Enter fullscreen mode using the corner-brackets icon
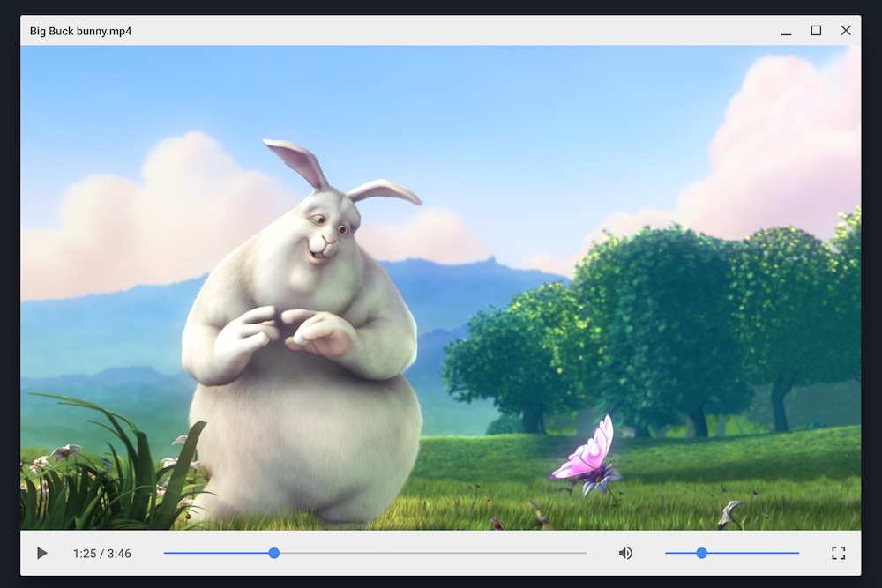 coord(838,553)
